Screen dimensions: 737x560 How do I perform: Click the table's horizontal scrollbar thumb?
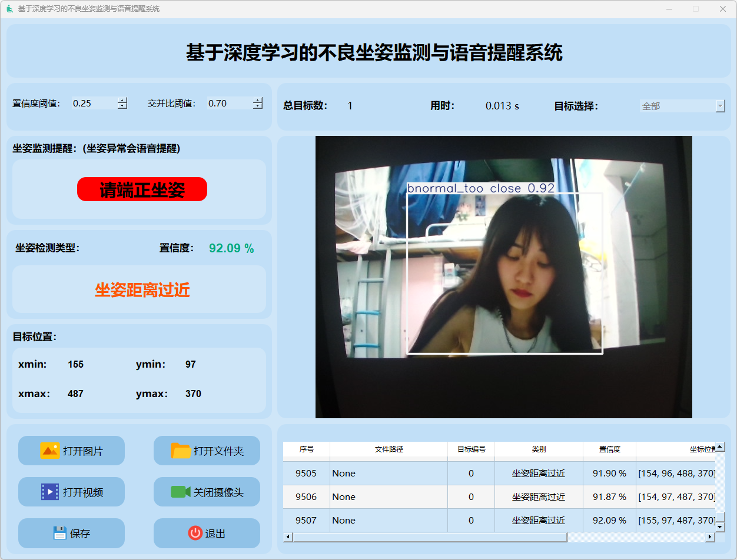point(430,537)
